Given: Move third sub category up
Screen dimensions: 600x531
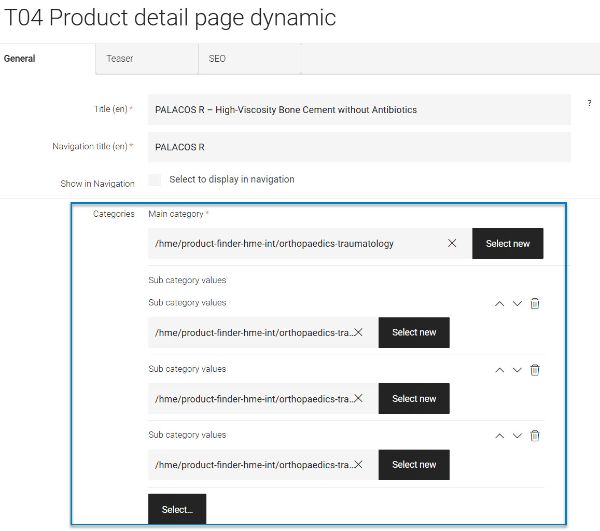Looking at the screenshot, I should pos(499,436).
